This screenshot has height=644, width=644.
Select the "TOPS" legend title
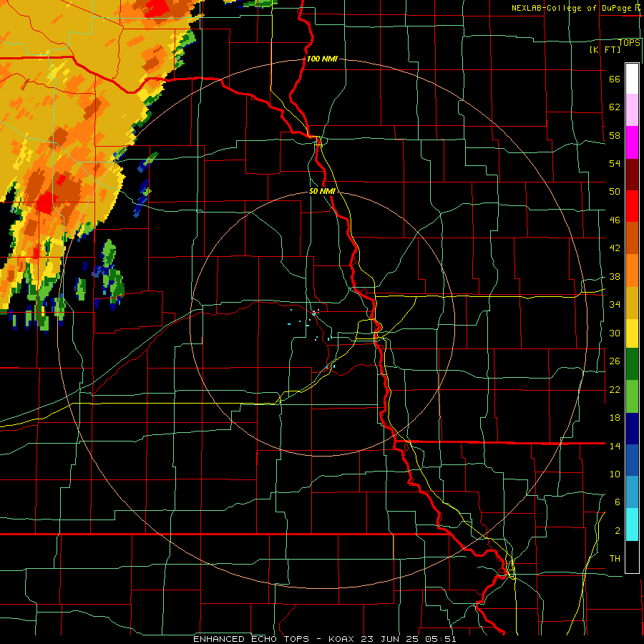pyautogui.click(x=629, y=42)
